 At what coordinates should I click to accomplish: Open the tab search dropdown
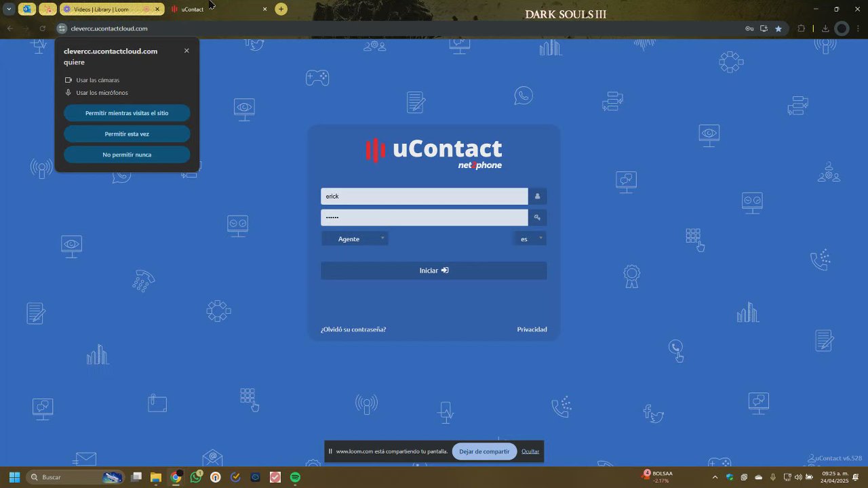[x=9, y=9]
